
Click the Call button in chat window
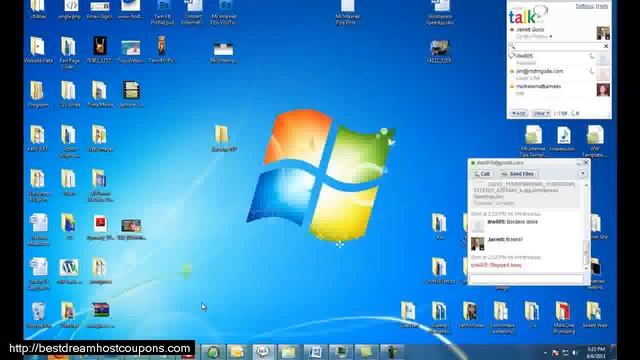(x=482, y=174)
